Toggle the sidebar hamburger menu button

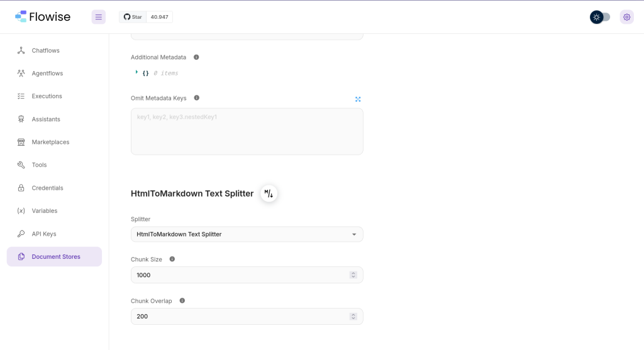[x=99, y=17]
